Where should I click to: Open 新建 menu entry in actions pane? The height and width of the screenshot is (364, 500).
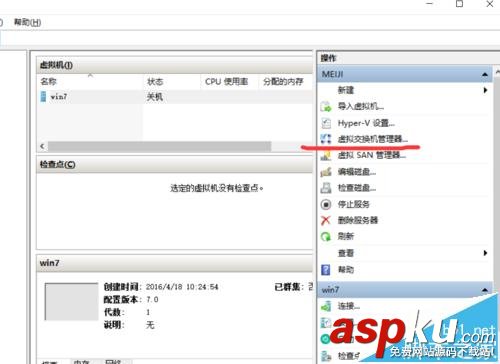point(346,90)
